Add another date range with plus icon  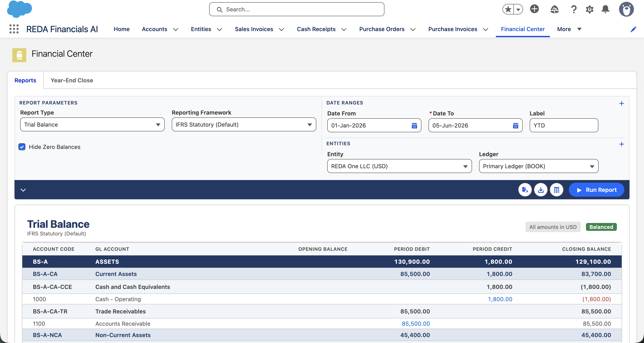click(x=621, y=103)
